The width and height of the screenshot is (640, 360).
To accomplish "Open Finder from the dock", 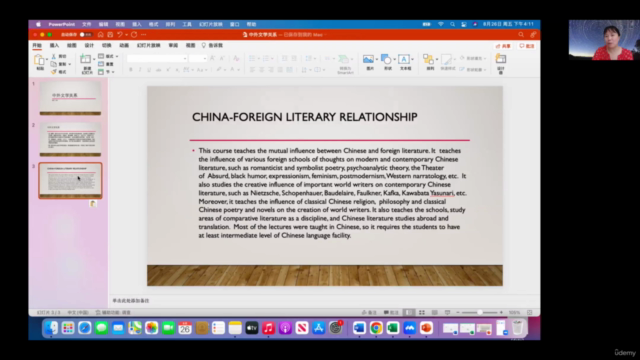I will [51, 328].
